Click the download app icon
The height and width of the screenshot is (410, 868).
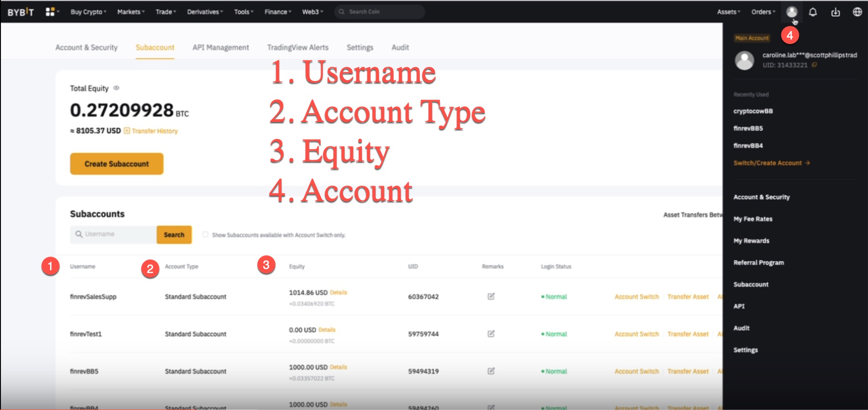coord(835,12)
